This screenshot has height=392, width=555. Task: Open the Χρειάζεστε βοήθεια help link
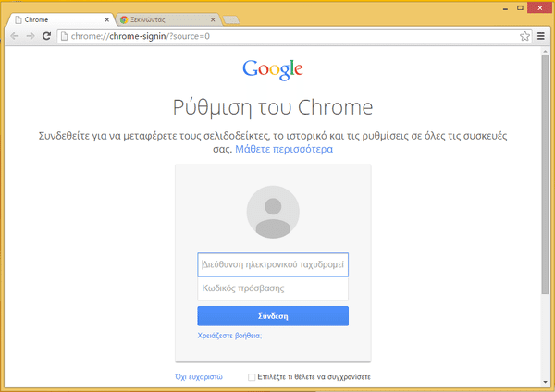pos(229,336)
